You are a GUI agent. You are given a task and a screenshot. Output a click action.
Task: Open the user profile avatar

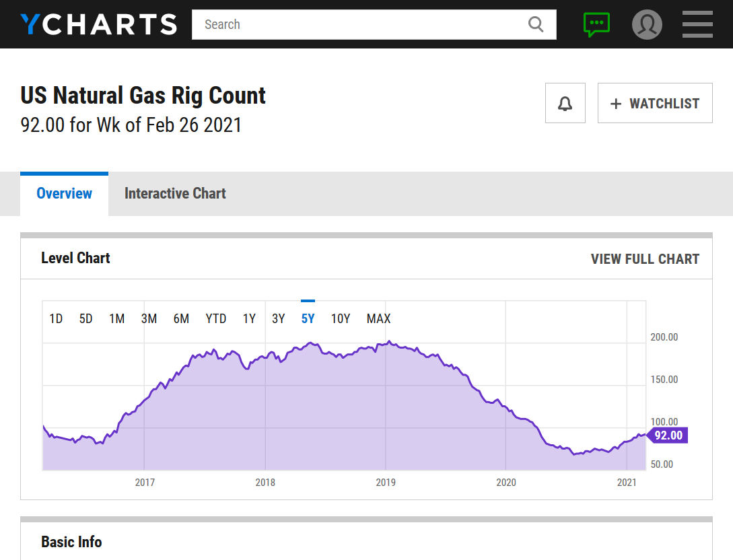[x=647, y=24]
